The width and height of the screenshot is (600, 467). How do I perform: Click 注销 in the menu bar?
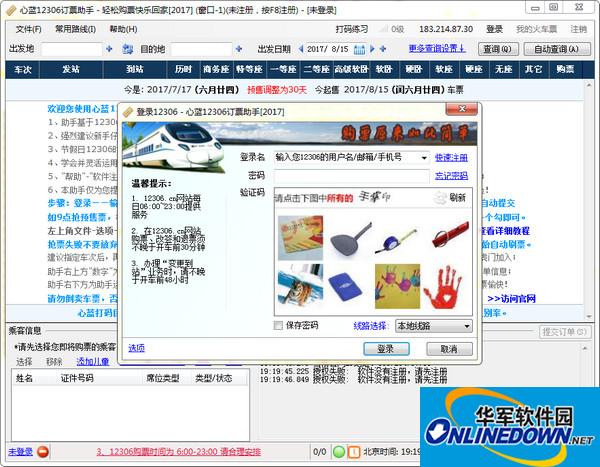[x=578, y=29]
